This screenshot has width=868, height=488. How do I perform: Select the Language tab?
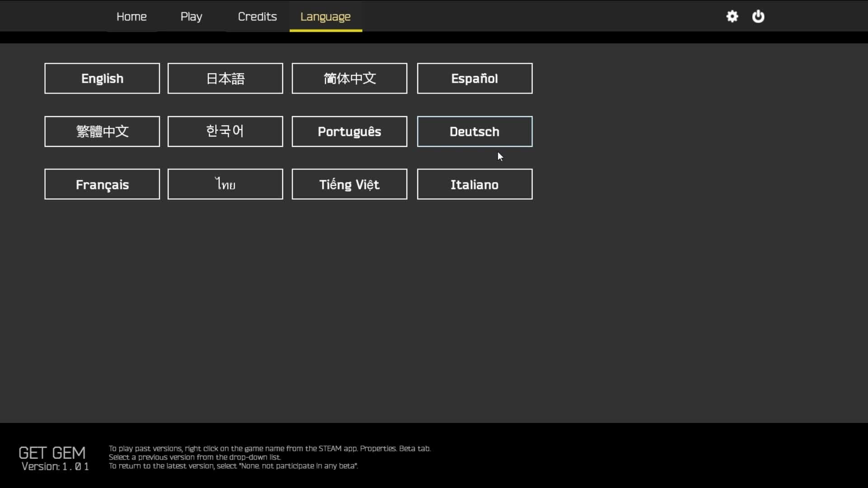[x=325, y=17]
